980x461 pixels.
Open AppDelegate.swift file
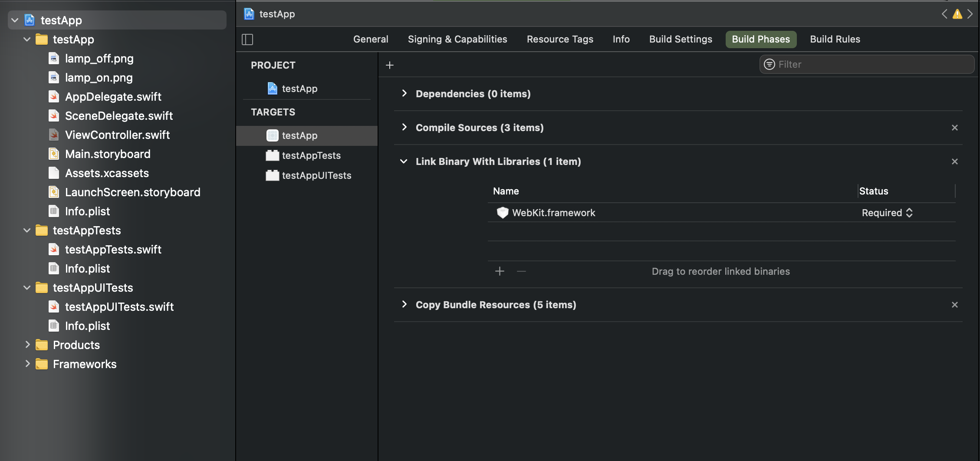(113, 96)
